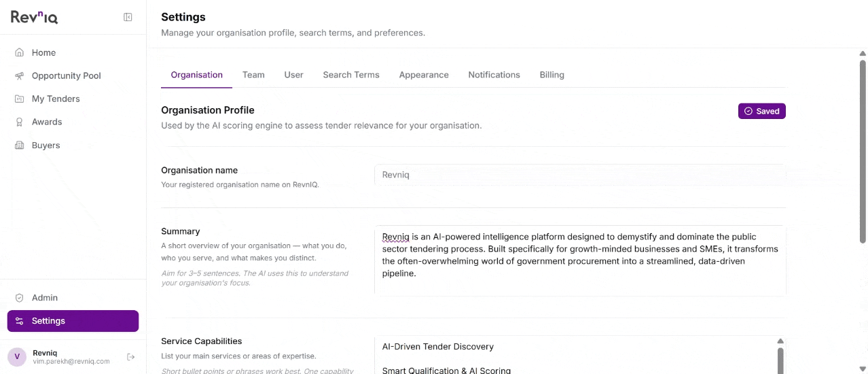Click inside the Summary text area

click(x=580, y=260)
